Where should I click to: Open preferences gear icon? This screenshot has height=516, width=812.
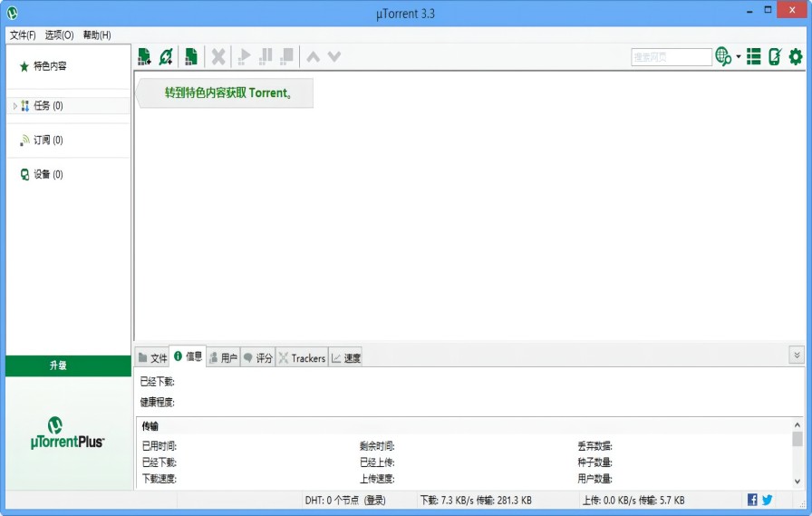point(796,56)
